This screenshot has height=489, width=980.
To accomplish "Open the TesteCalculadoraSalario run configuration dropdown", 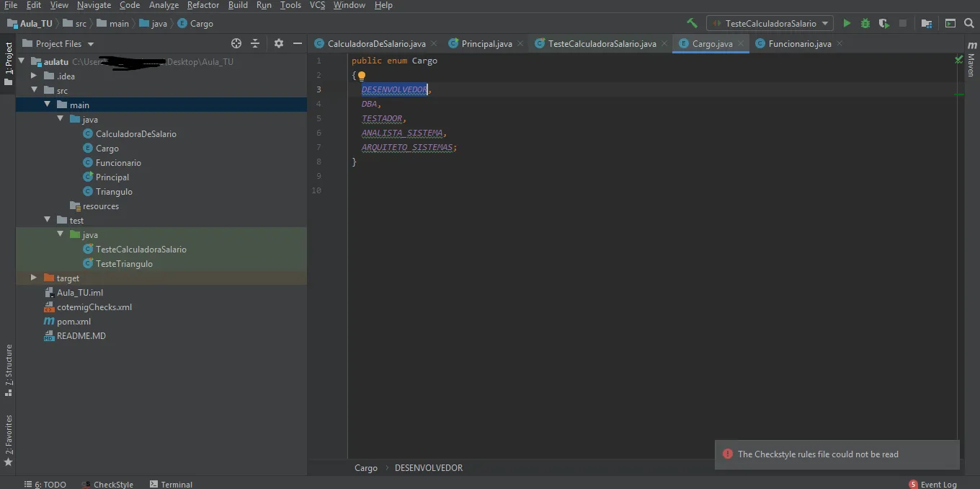I will click(x=770, y=24).
